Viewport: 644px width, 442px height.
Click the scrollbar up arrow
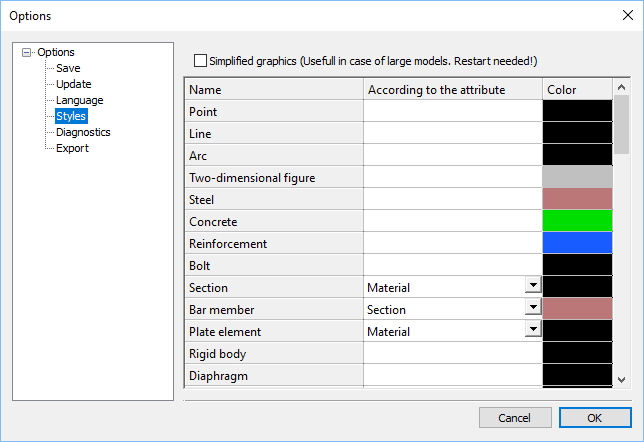click(621, 87)
